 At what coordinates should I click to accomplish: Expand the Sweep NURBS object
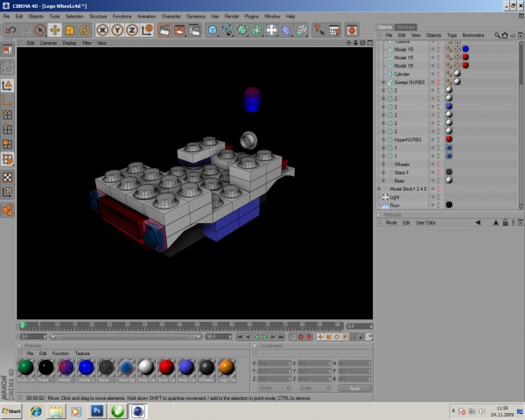[383, 82]
